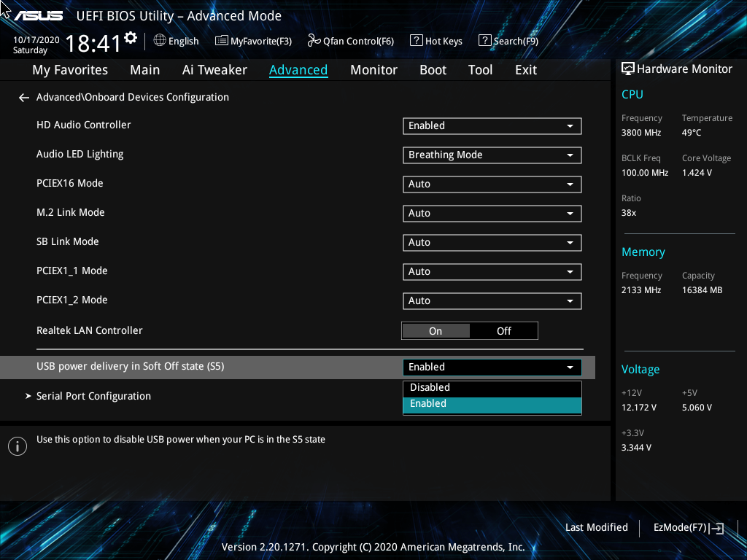
Task: Click the Hot Keys question mark icon
Action: 416,41
